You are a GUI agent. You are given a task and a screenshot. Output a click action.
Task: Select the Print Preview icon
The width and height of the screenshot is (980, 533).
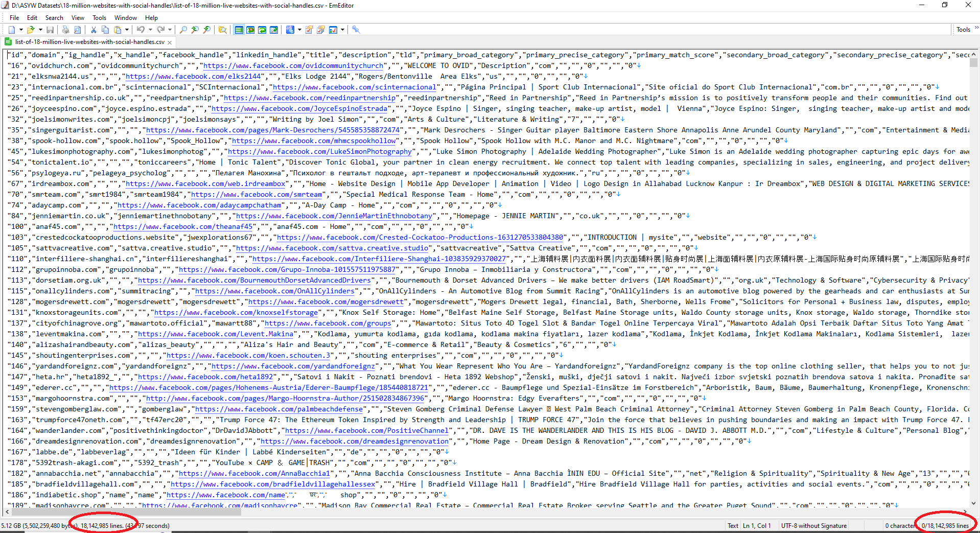pos(77,29)
